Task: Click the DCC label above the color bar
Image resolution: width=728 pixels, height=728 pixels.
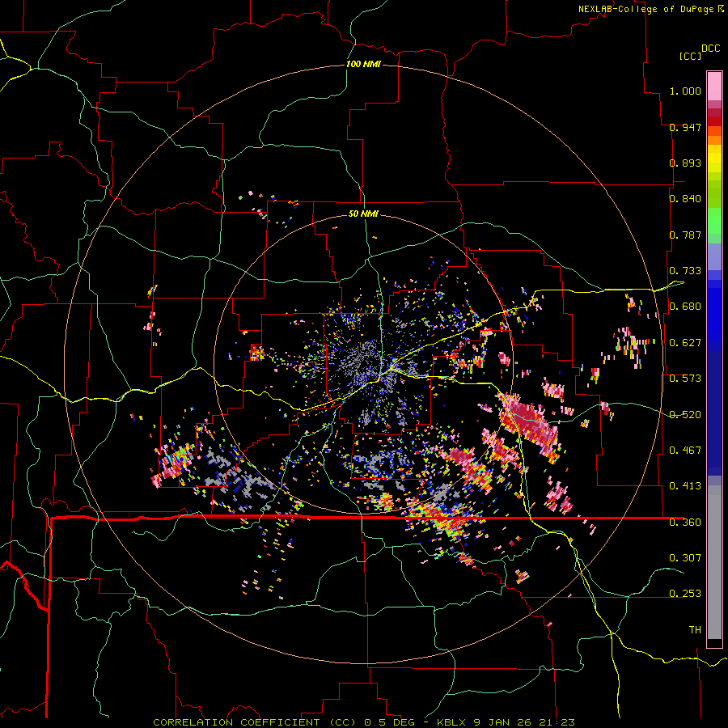Action: click(711, 49)
